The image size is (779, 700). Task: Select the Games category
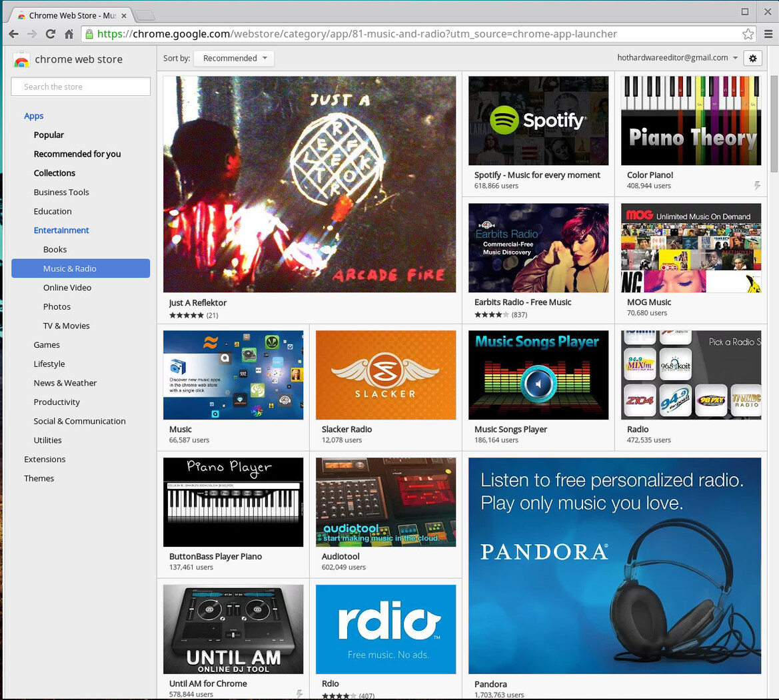[x=47, y=345]
